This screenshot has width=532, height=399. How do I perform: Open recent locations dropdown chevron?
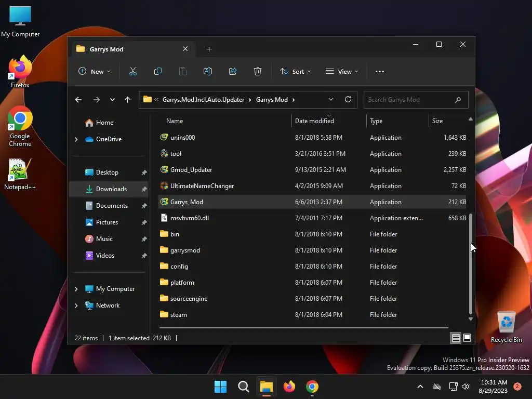112,100
